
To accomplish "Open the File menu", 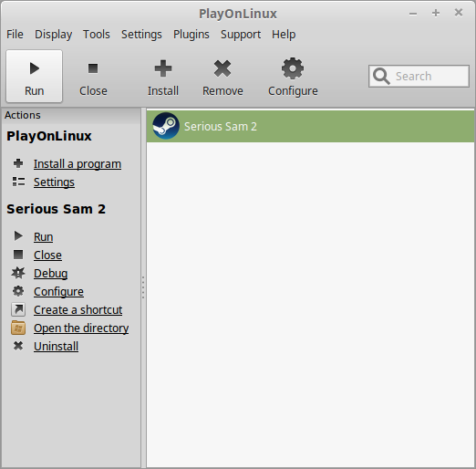I will click(x=15, y=35).
